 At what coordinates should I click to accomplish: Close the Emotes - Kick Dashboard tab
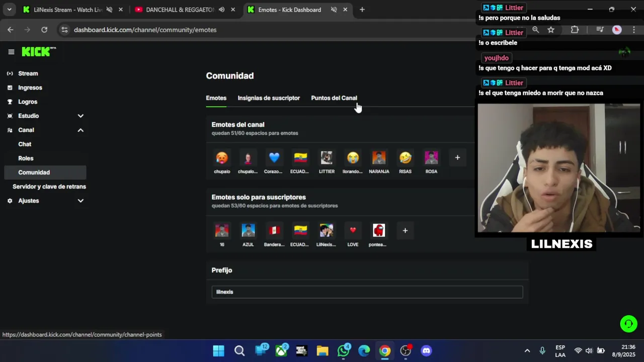pos(345,10)
